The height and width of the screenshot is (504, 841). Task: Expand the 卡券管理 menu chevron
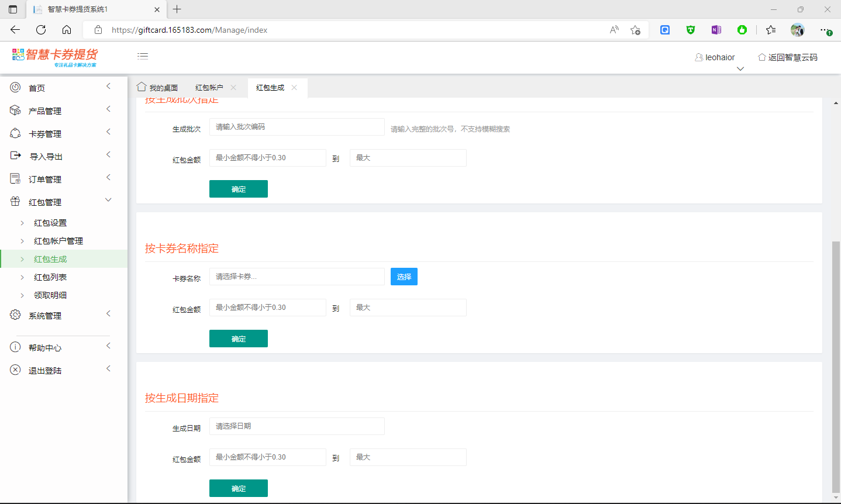[x=108, y=132]
